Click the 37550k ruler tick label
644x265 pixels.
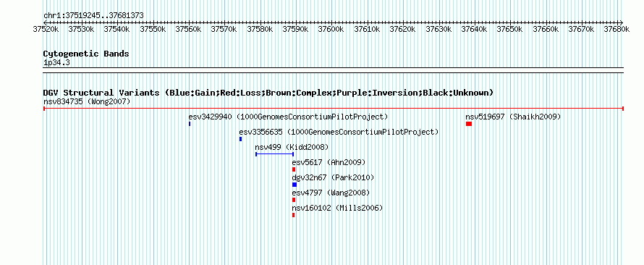click(153, 29)
